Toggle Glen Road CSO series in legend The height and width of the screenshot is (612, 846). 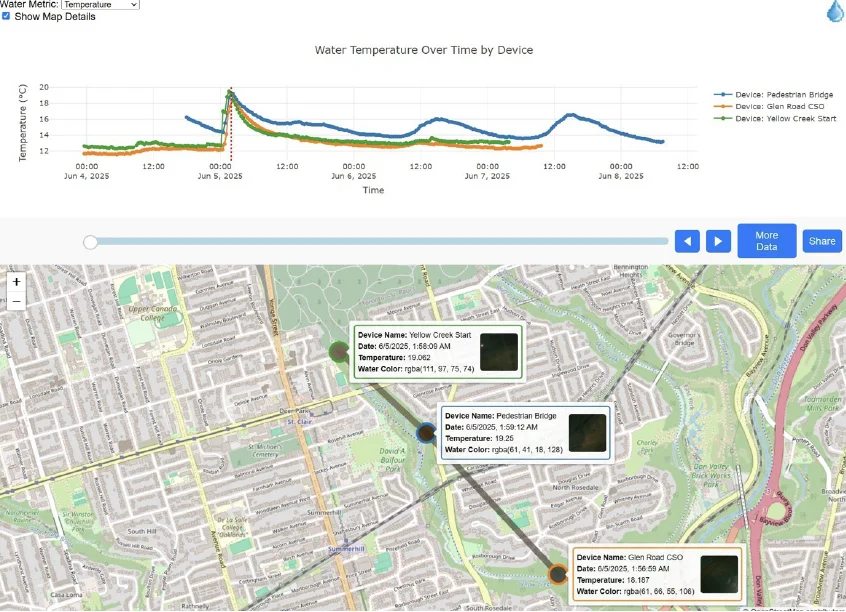(780, 106)
